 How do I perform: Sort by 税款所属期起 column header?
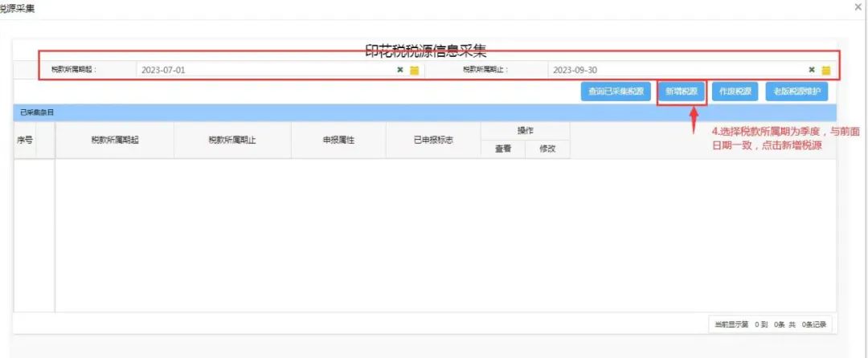(115, 140)
